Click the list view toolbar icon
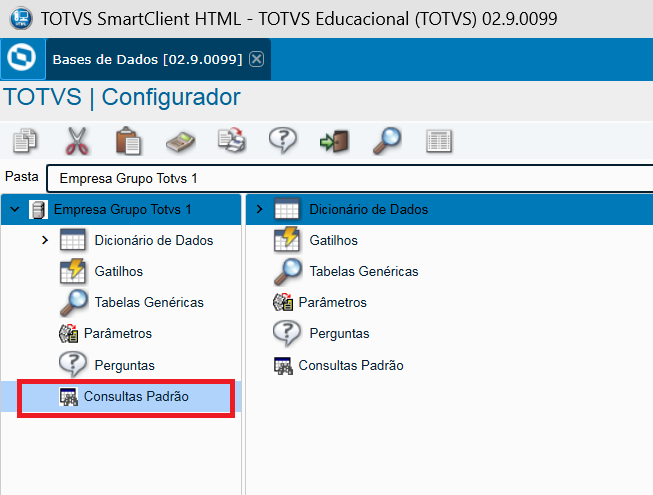This screenshot has width=653, height=495. click(x=439, y=141)
